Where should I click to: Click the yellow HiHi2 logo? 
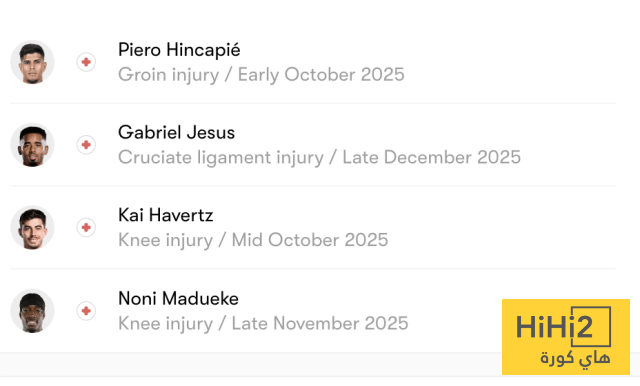566,337
